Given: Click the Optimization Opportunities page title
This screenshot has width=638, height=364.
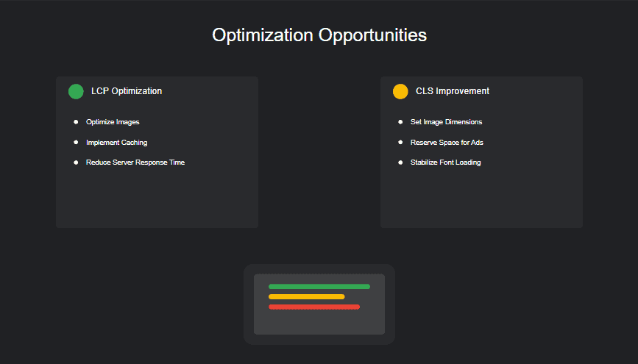Looking at the screenshot, I should coord(319,35).
